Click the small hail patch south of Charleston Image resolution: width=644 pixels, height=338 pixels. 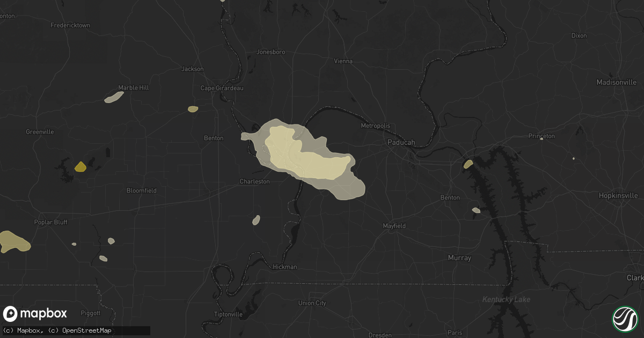pyautogui.click(x=257, y=220)
